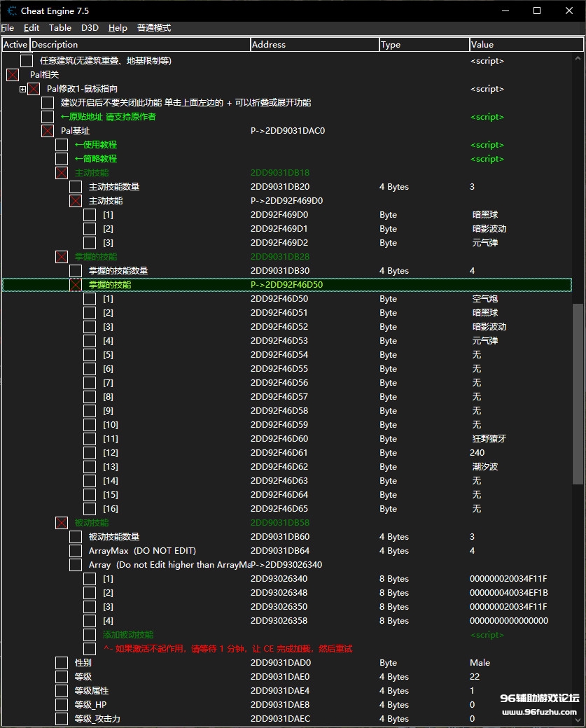
Task: Uncheck the 主动技能 group box
Action: [x=62, y=173]
